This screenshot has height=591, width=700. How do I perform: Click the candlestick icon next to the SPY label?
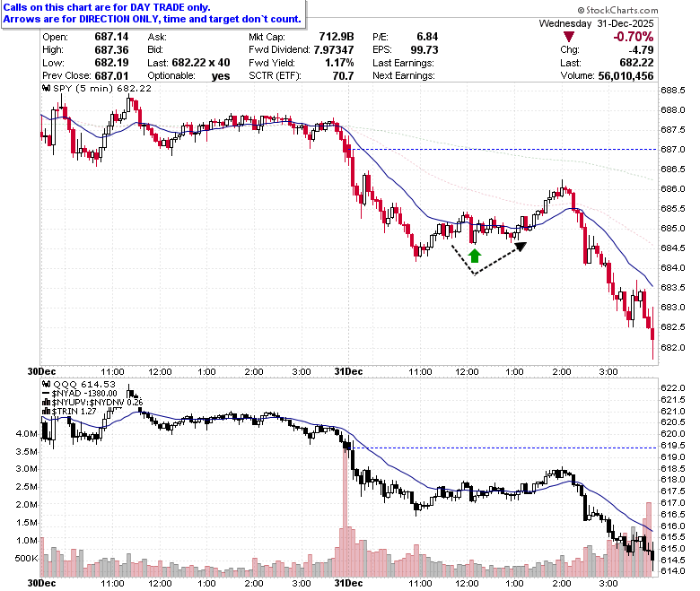(x=47, y=88)
